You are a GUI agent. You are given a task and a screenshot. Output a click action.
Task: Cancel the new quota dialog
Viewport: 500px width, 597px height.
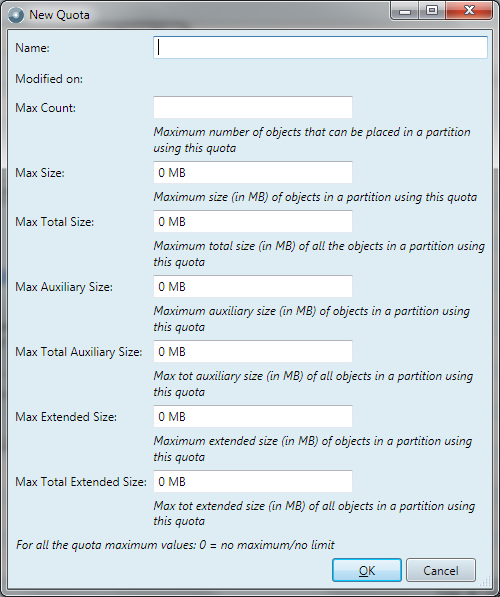[441, 570]
